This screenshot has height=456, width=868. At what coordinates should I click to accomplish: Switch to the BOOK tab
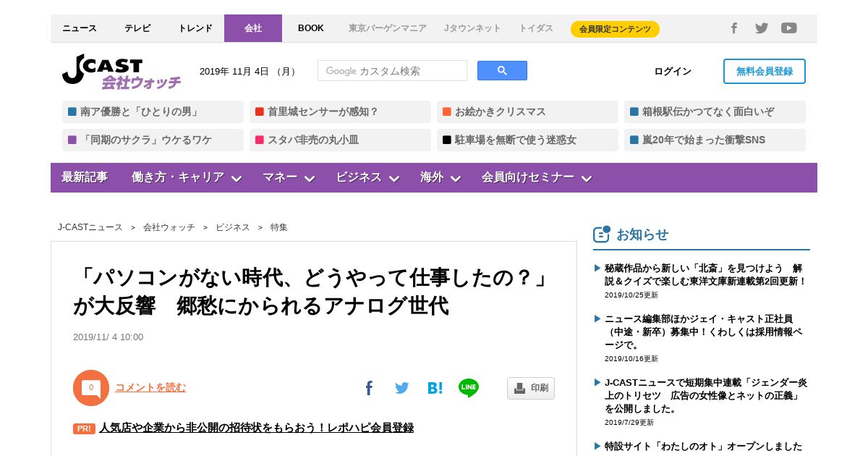click(x=311, y=28)
